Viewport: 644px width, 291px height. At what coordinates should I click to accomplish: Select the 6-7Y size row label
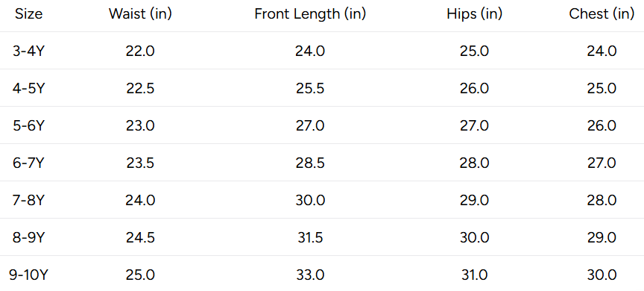(29, 163)
